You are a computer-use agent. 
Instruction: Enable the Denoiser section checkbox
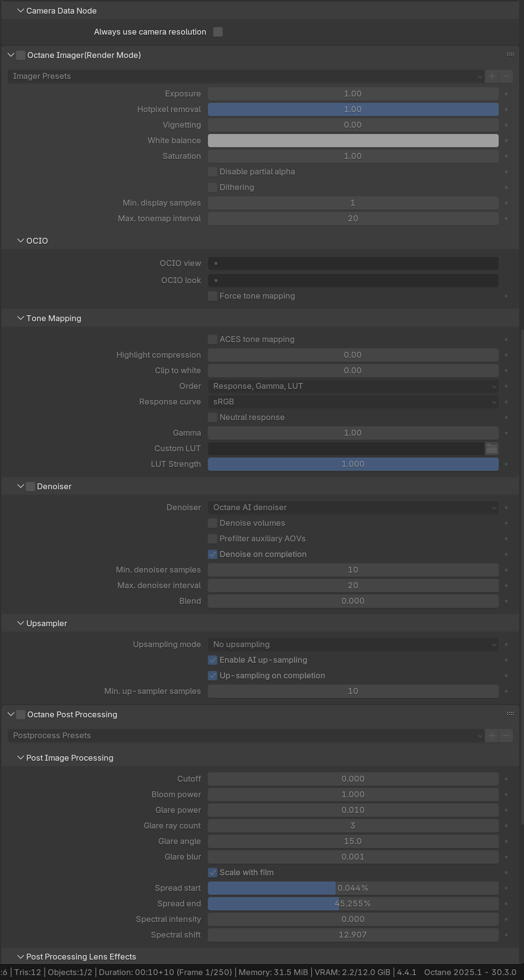(30, 486)
